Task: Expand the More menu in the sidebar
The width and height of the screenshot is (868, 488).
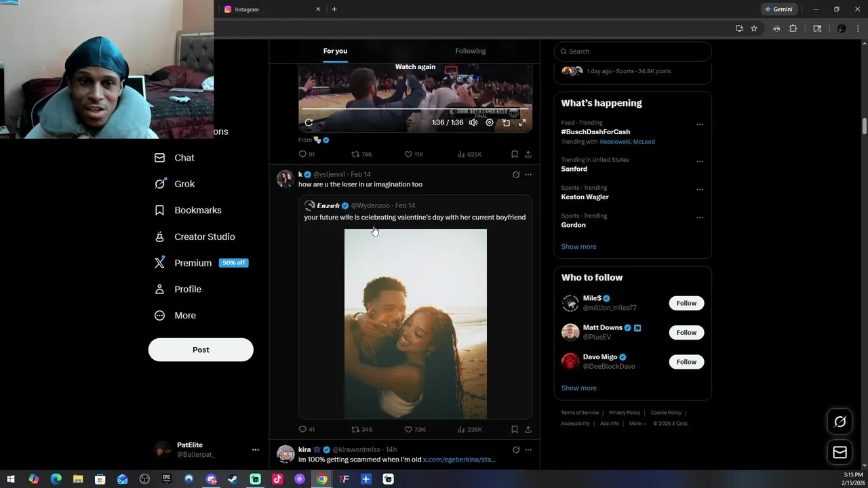Action: [x=175, y=315]
